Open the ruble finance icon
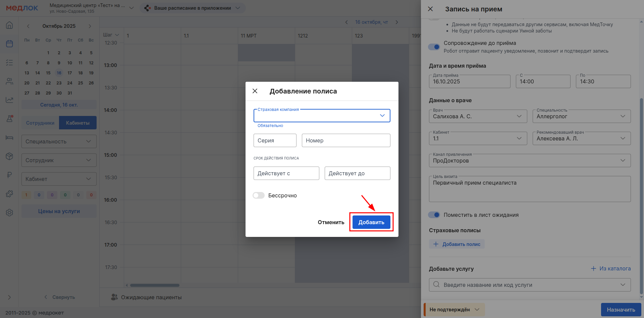 pyautogui.click(x=9, y=175)
